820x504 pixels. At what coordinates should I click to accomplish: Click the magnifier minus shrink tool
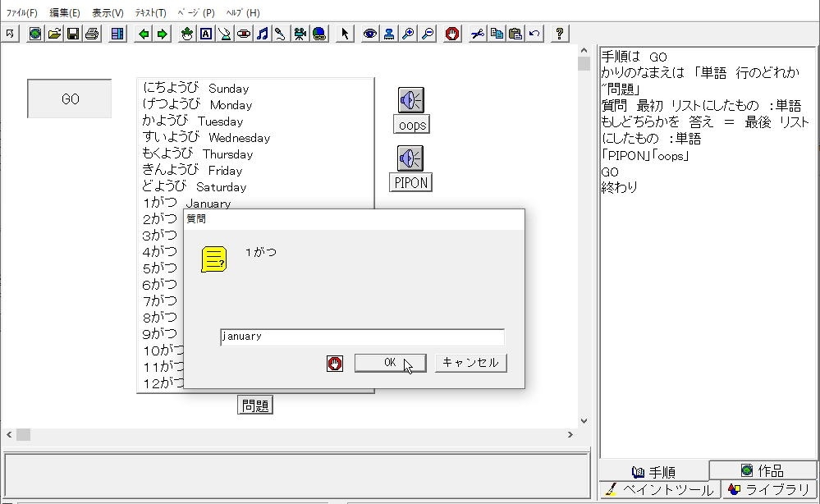[x=428, y=34]
